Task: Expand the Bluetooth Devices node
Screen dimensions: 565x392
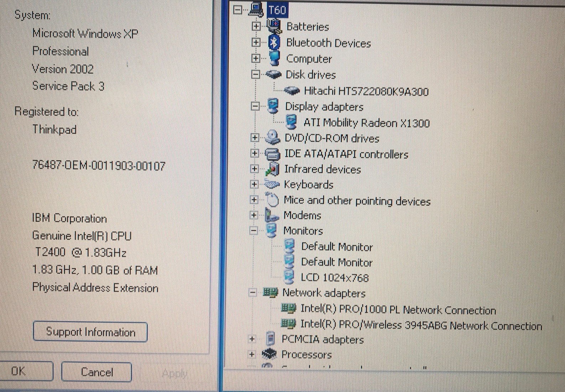Action: click(x=255, y=42)
